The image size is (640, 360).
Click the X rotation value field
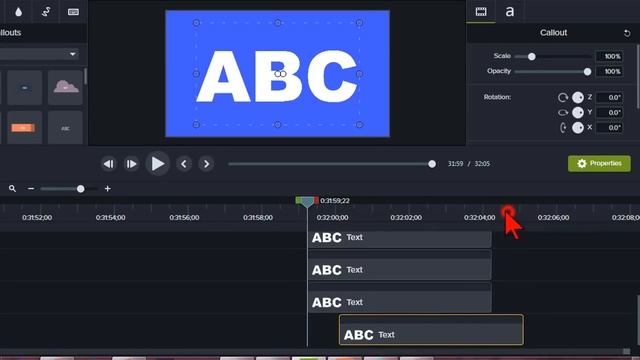609,128
